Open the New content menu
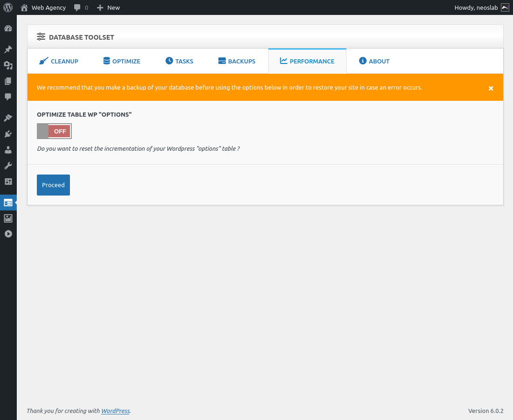Screen dimensions: 513x420 [x=108, y=7]
